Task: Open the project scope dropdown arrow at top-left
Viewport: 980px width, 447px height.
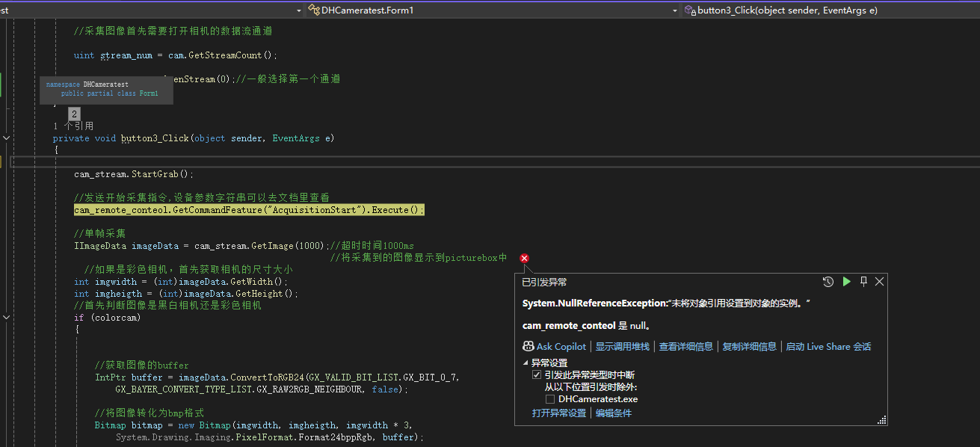Action: [299, 10]
